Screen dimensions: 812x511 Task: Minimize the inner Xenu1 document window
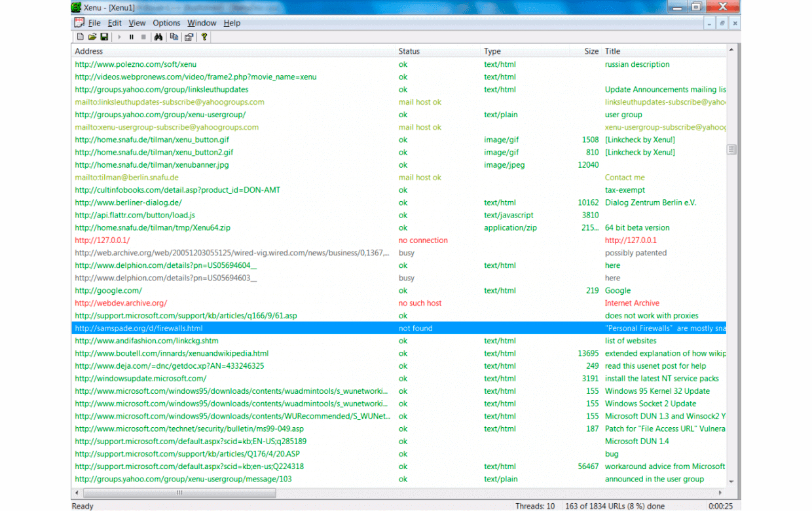710,23
